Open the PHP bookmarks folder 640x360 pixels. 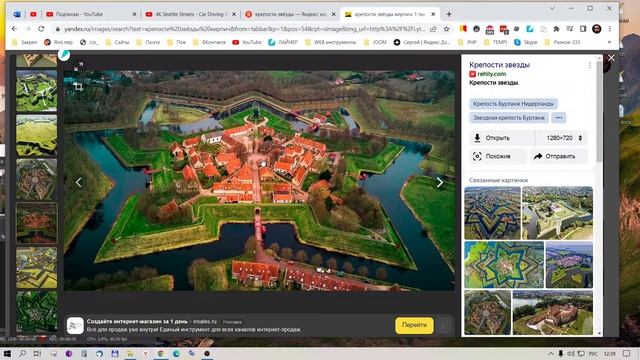(467, 42)
